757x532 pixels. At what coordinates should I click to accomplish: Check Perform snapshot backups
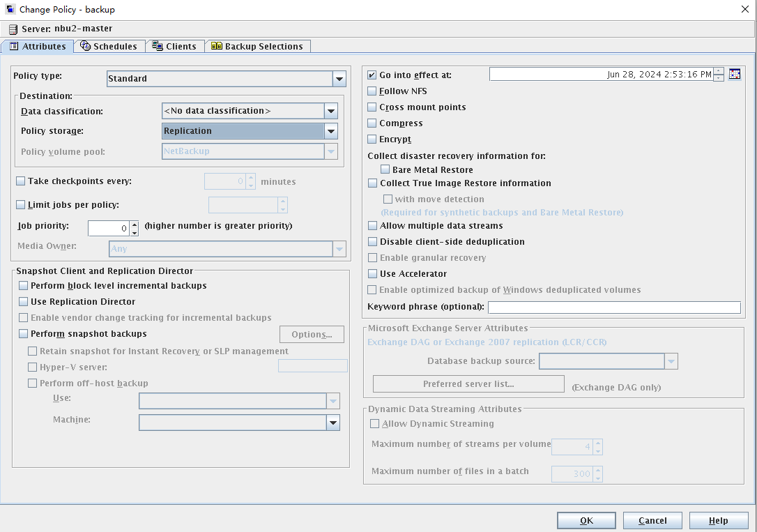(x=24, y=334)
